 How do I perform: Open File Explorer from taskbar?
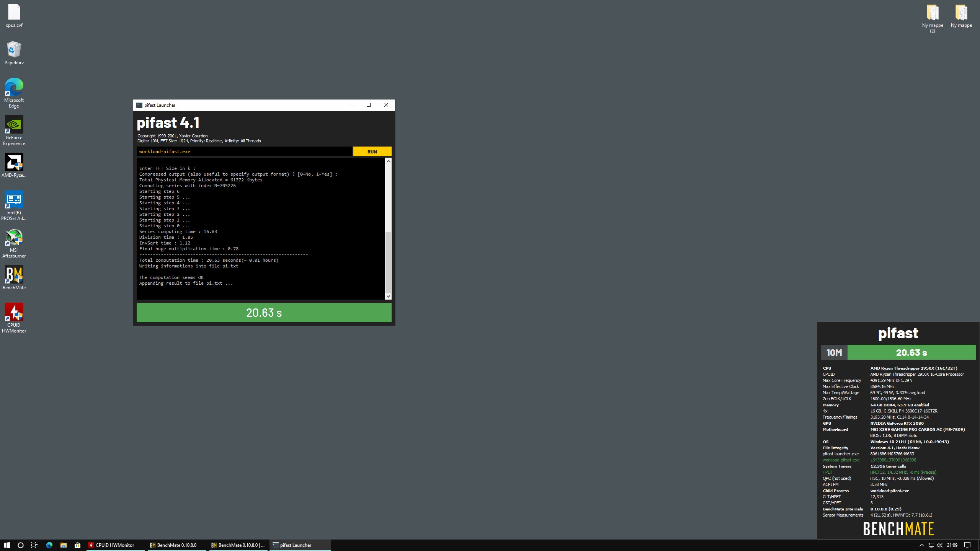64,545
